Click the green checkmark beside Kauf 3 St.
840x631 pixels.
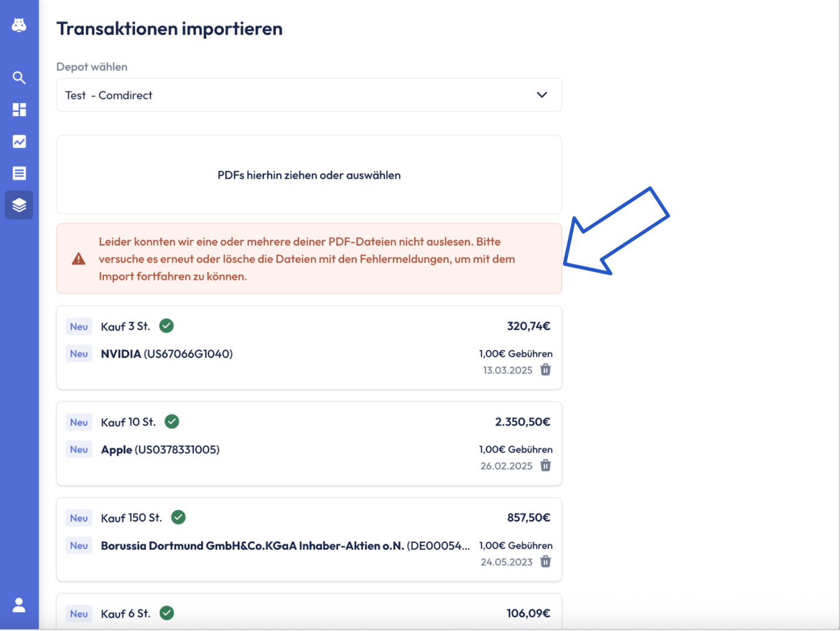166,326
